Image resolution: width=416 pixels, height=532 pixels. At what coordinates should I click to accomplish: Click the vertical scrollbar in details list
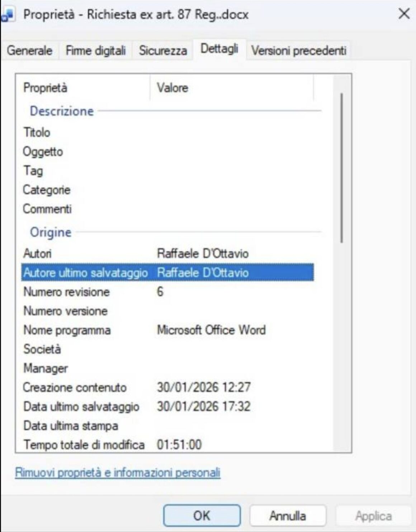(342, 168)
